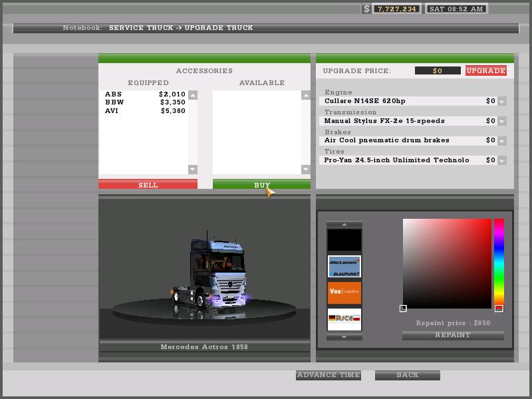Click the red UPGRADE button
The image size is (532, 399).
(x=485, y=70)
